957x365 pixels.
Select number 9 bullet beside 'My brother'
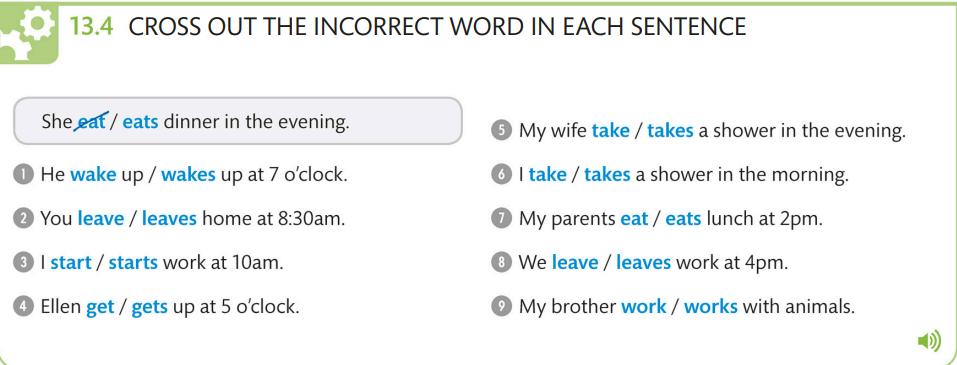500,306
